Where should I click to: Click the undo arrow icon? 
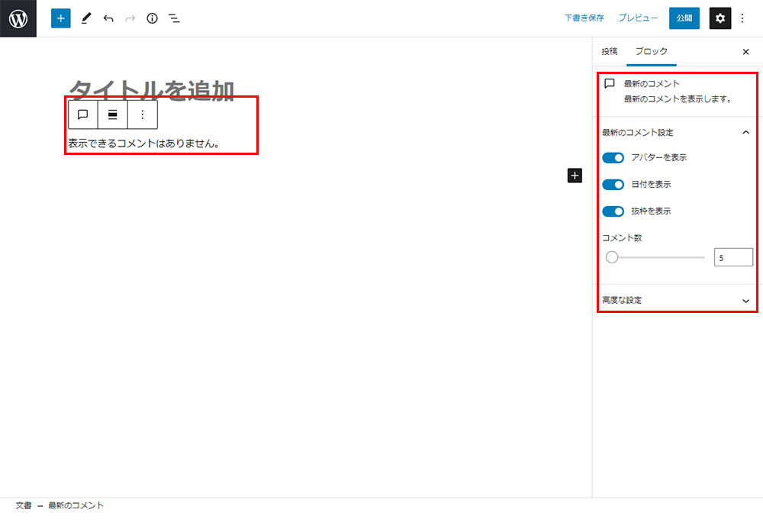(108, 18)
